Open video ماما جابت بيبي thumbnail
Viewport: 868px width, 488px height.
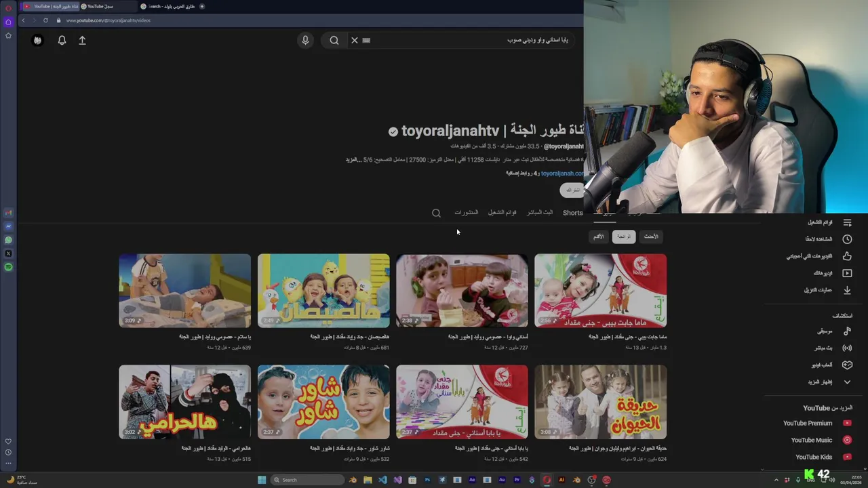coord(600,291)
